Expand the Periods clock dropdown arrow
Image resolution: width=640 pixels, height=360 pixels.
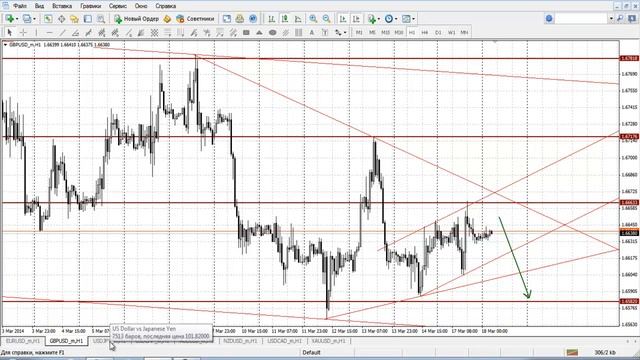click(396, 19)
